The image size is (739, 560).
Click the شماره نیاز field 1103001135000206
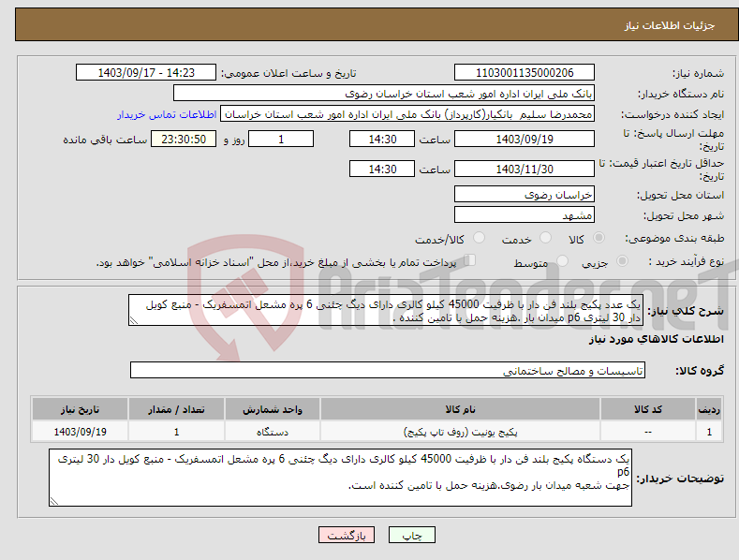click(525, 73)
